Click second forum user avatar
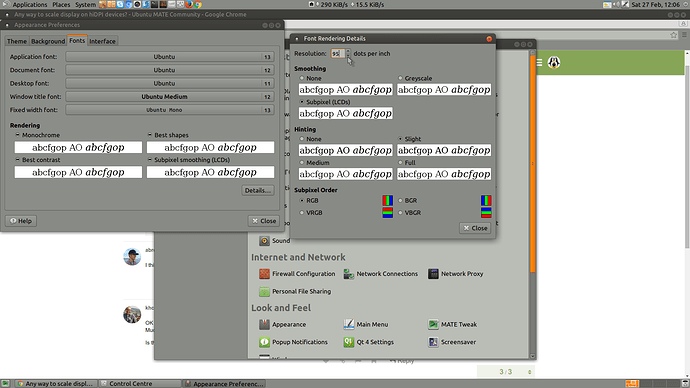Image resolution: width=690 pixels, height=388 pixels. [132, 315]
